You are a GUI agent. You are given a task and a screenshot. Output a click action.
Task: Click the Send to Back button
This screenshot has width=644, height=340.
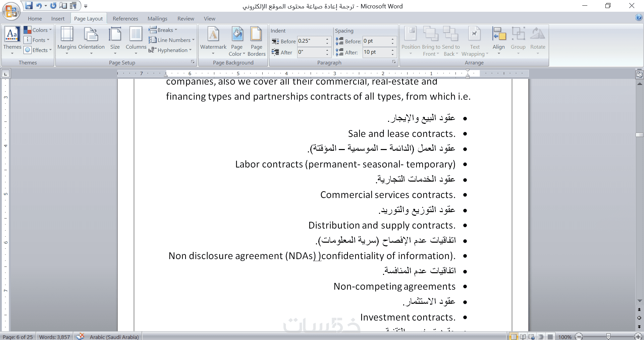pos(451,41)
